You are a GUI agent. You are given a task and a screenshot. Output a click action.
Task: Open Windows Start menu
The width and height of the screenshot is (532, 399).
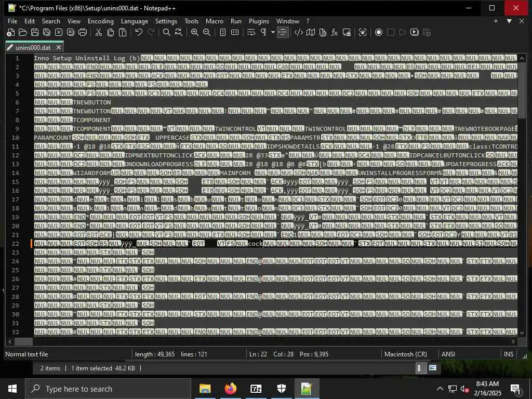click(12, 389)
